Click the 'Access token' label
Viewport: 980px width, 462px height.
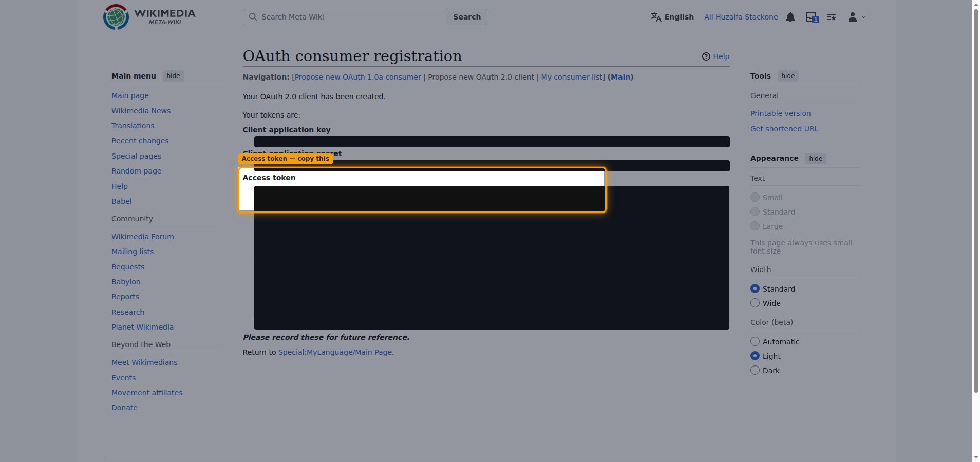[269, 178]
